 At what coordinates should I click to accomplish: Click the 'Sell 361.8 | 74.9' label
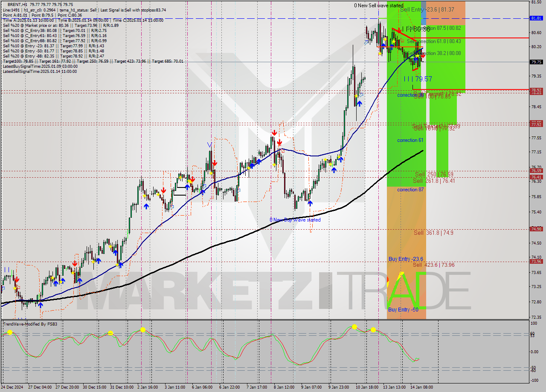[433, 233]
